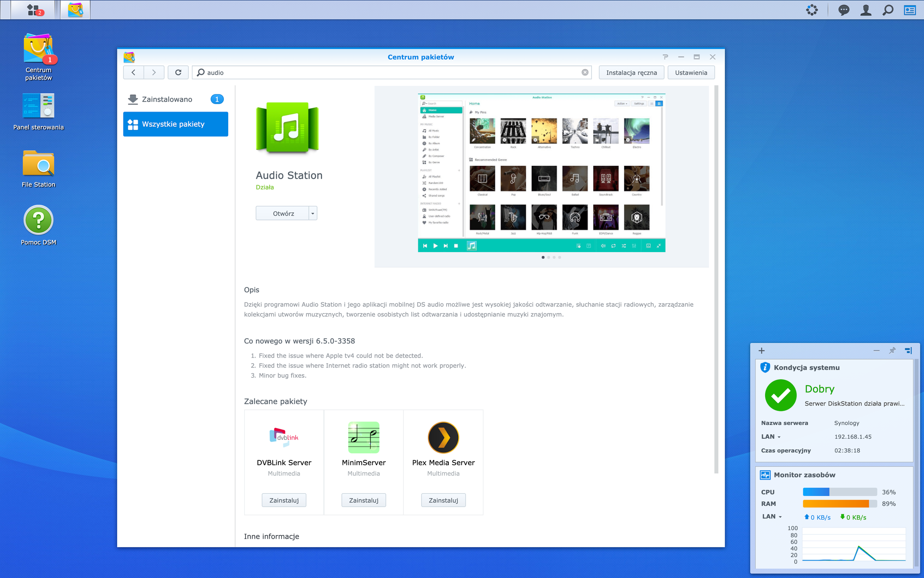The height and width of the screenshot is (578, 924).
Task: Click the Plex Media Server icon
Action: coord(443,437)
